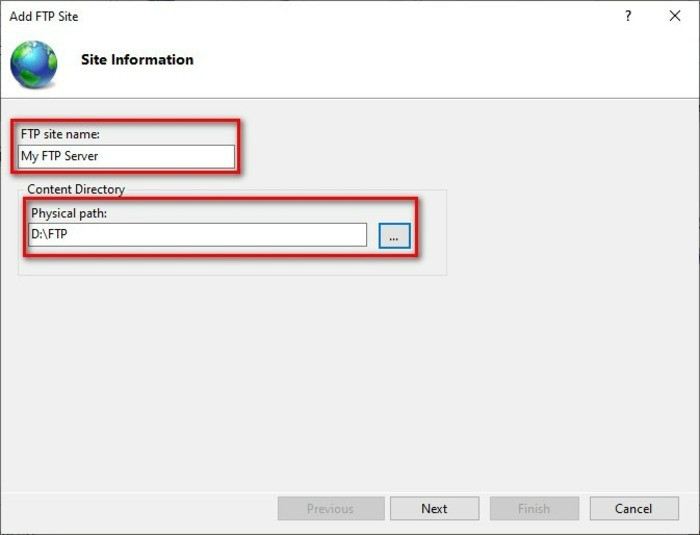The height and width of the screenshot is (535, 700).
Task: Close the Add FTP Site dialog
Action: [674, 16]
